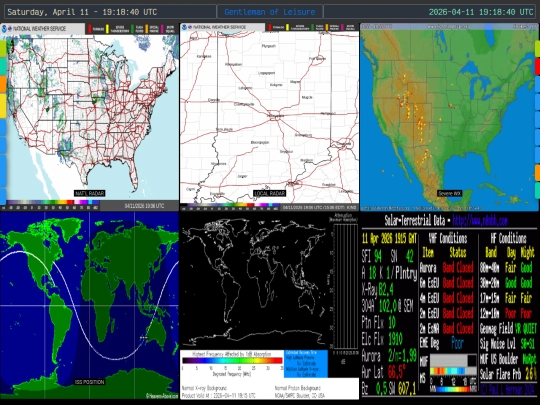
Task: Click the "Severe WX" label
Action: pyautogui.click(x=449, y=193)
